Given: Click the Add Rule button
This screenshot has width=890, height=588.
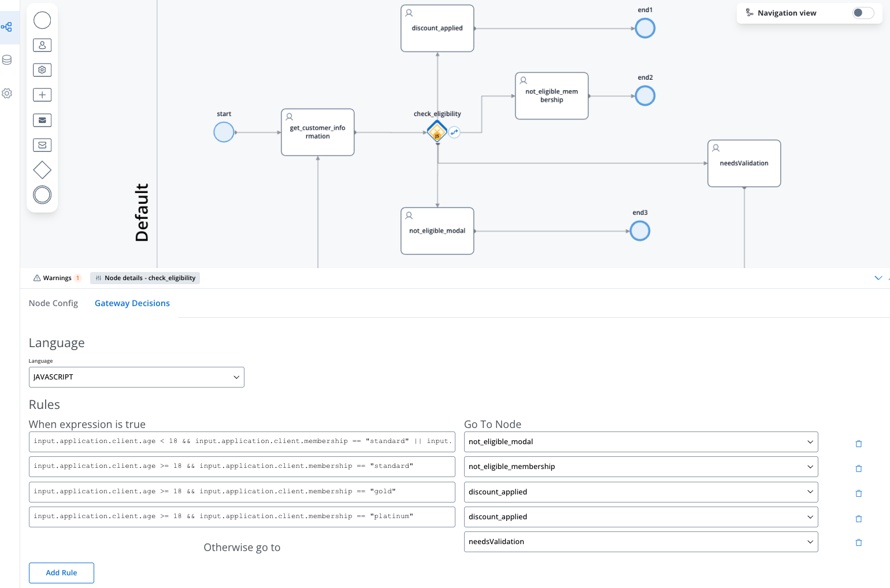Looking at the screenshot, I should [x=61, y=573].
